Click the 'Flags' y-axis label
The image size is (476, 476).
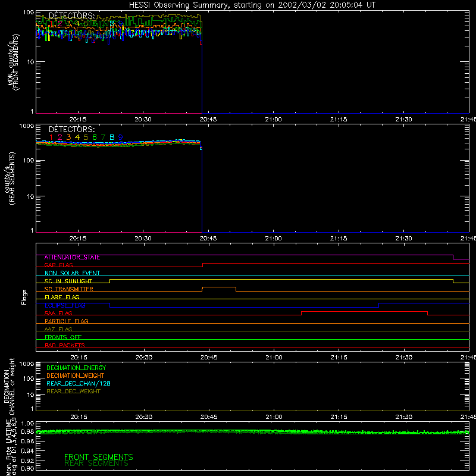point(24,297)
